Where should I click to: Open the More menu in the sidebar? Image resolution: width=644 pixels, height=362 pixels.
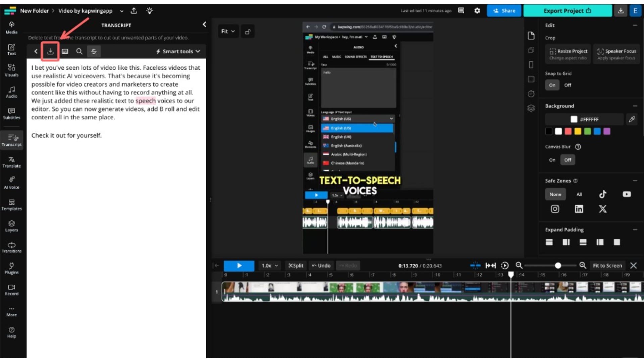12,311
